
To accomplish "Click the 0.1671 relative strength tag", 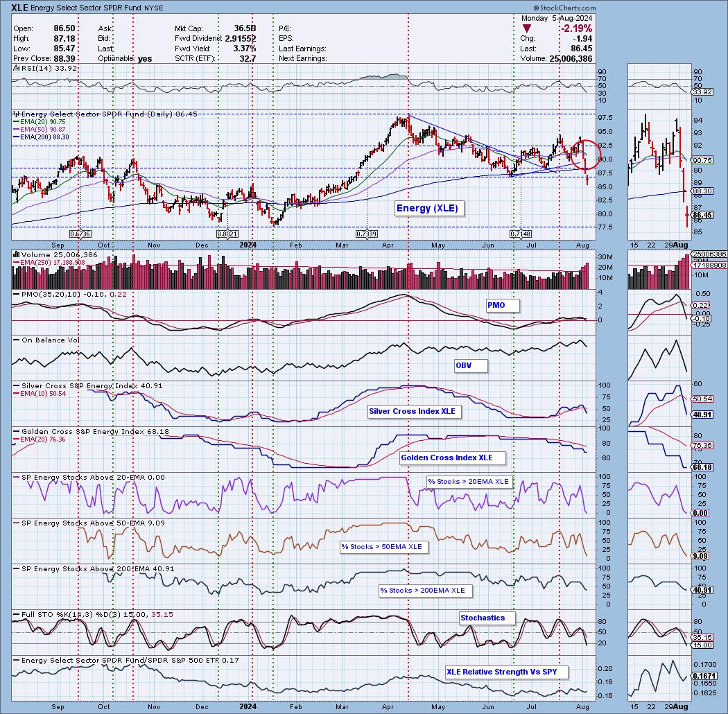I will point(704,677).
